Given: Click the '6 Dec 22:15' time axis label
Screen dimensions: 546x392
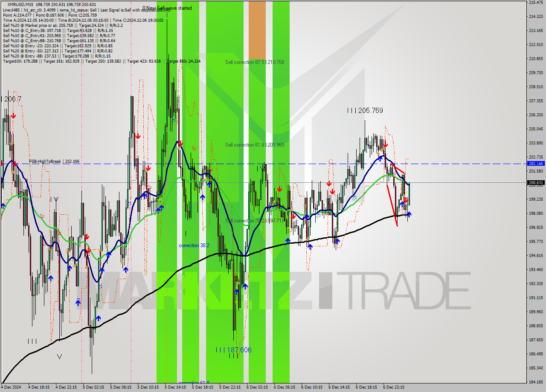Looking at the screenshot, I should 394,388.
